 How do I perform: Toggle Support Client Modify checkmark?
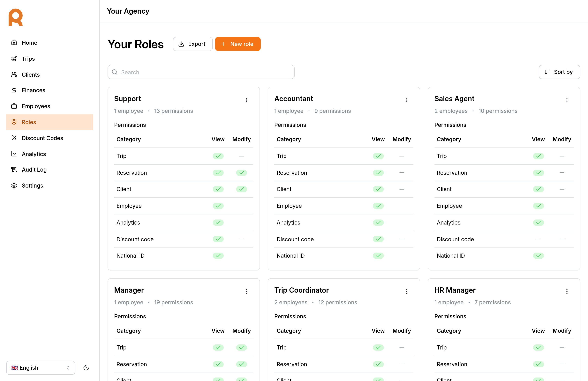241,189
